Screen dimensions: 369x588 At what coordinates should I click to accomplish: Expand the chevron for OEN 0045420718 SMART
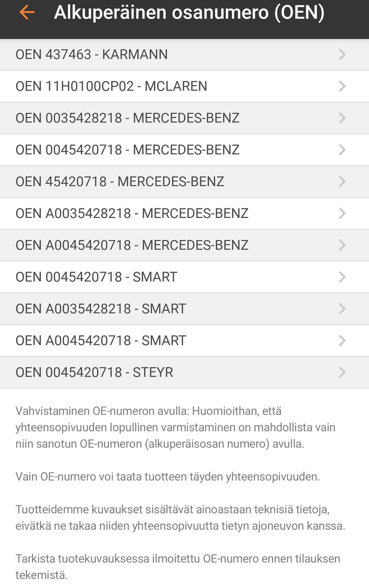click(x=342, y=277)
